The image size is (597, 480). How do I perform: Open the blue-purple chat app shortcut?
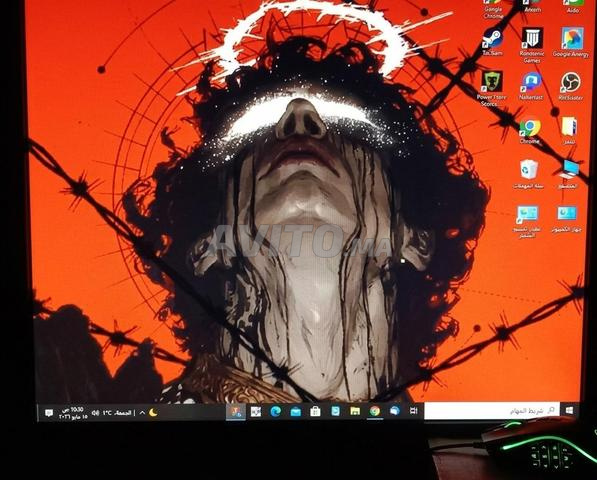click(532, 83)
